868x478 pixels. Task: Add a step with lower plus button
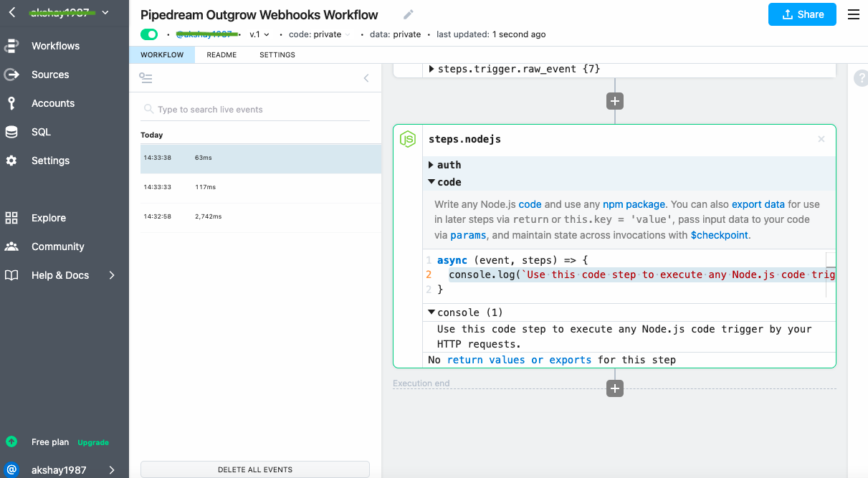tap(614, 388)
